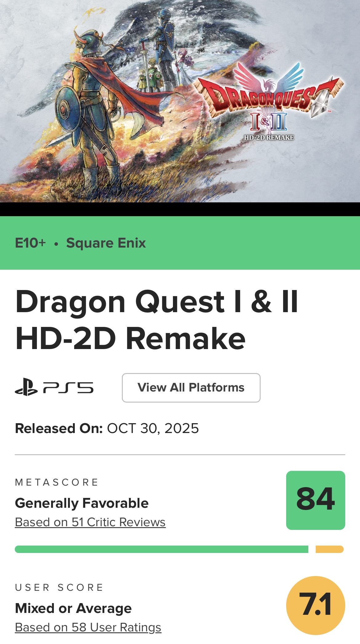
Task: Select the Square Enix publisher label
Action: pos(106,243)
